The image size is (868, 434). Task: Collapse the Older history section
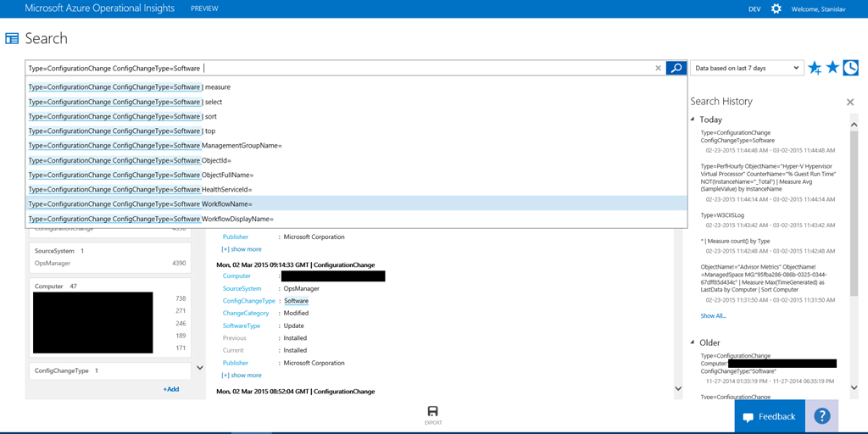693,342
